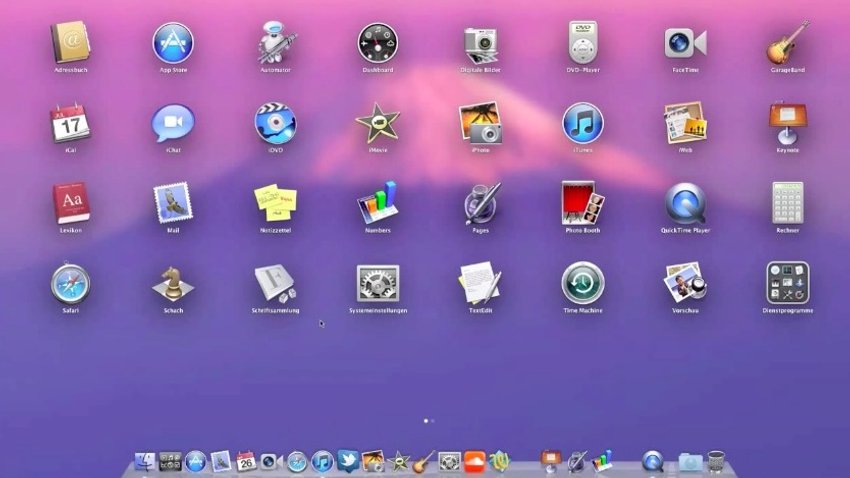Click Finder icon in the Dock
The height and width of the screenshot is (478, 850).
pyautogui.click(x=145, y=462)
